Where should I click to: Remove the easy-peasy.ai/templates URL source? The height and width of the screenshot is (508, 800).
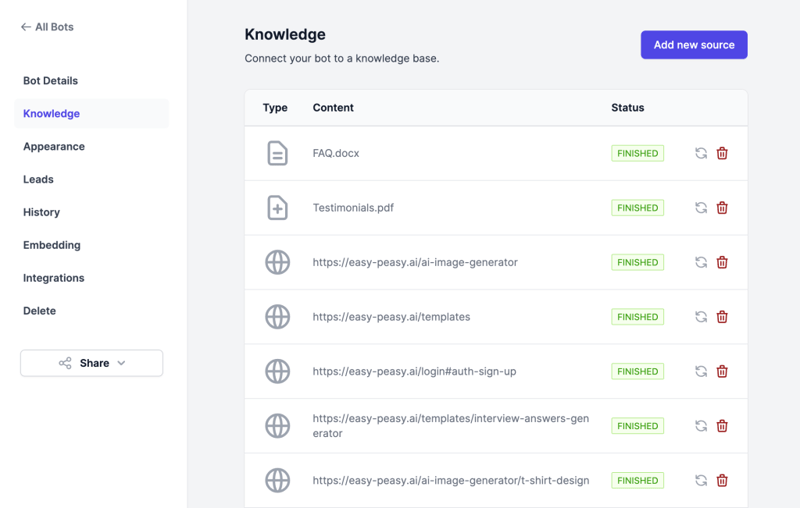(x=722, y=317)
